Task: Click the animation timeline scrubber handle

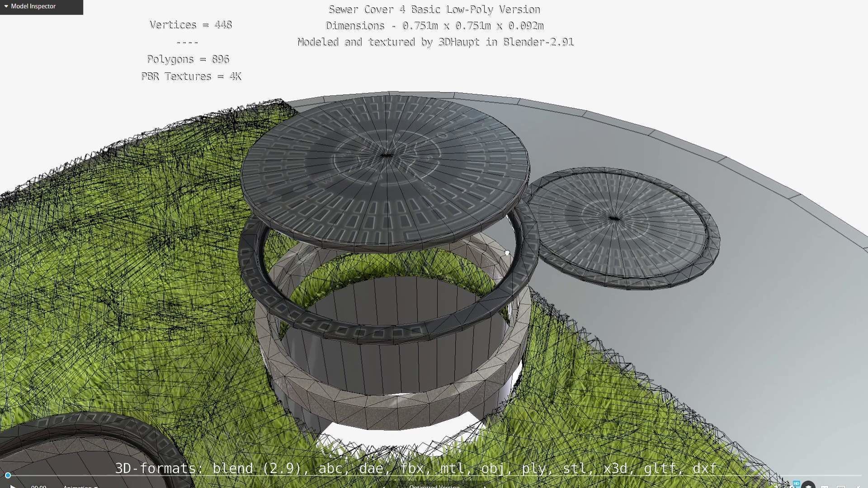Action: (x=8, y=475)
